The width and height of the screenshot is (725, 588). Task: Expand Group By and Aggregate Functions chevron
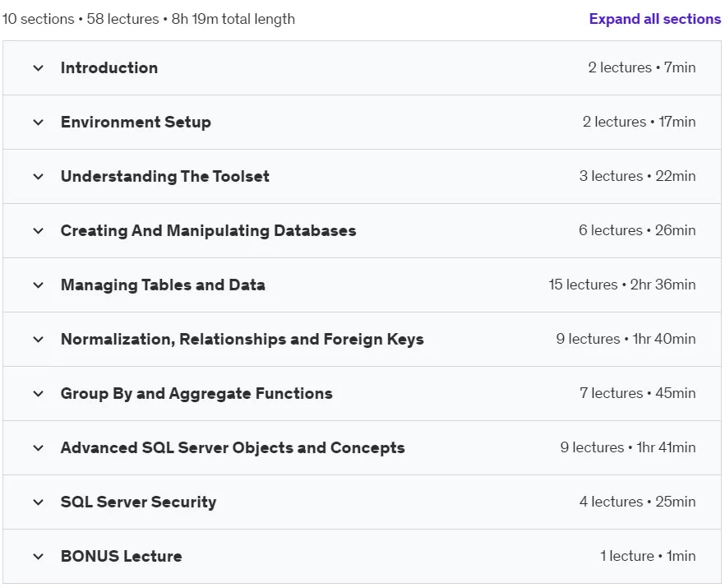[x=39, y=394]
